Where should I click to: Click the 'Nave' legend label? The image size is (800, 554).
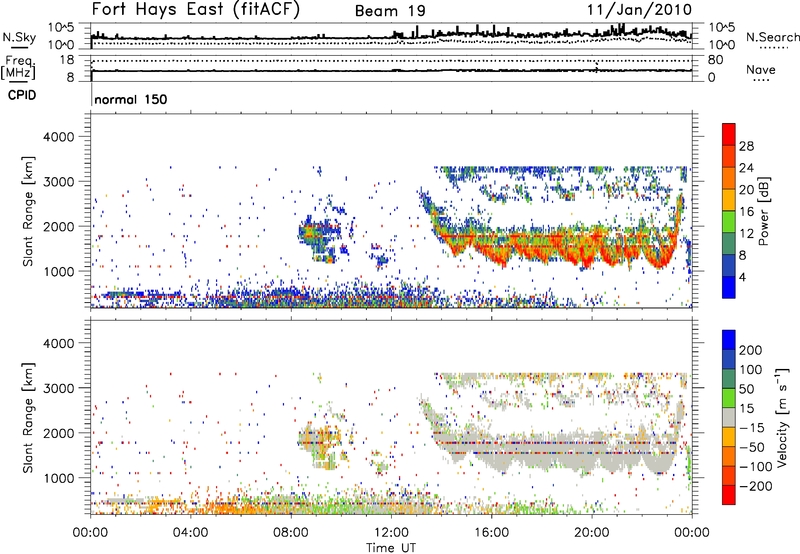click(x=760, y=69)
